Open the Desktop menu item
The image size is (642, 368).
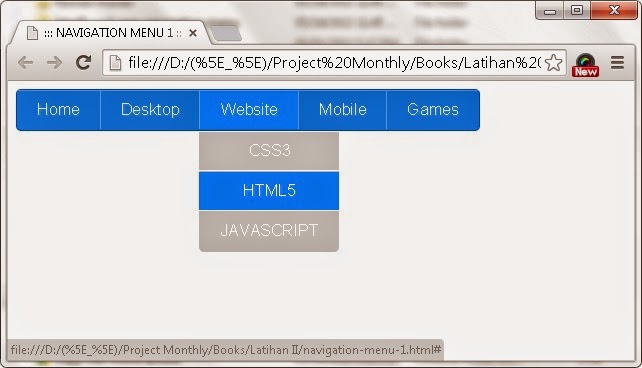pyautogui.click(x=150, y=110)
